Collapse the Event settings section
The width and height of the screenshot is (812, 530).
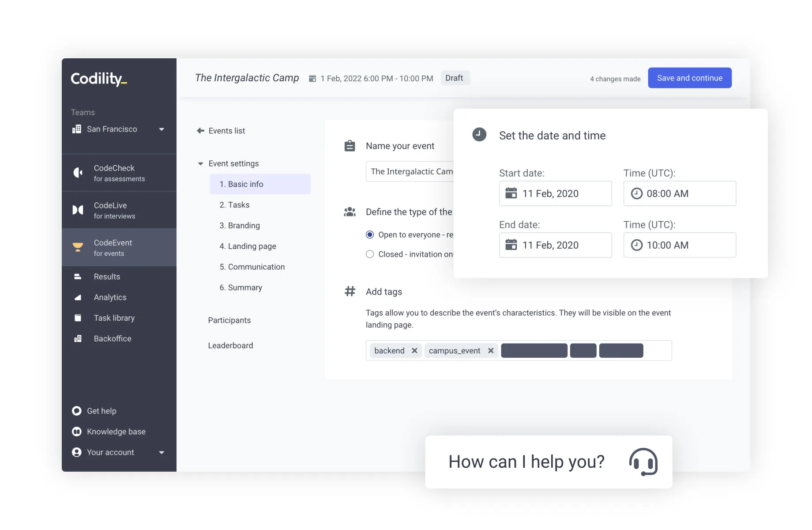pos(200,164)
